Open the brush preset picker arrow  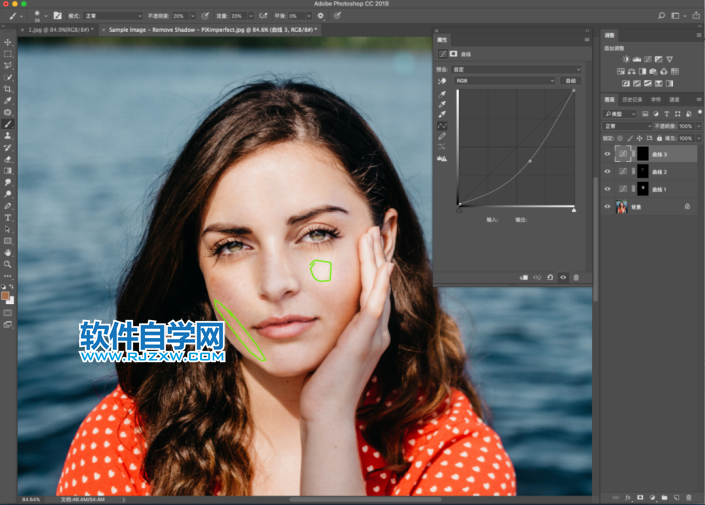click(x=45, y=16)
